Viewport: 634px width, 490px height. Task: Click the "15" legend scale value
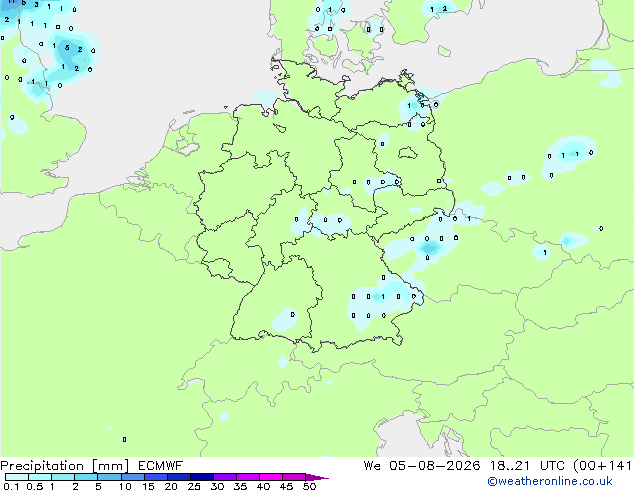pos(148,486)
